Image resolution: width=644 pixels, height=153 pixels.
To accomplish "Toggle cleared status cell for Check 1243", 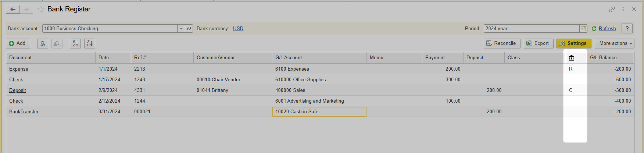I will point(575,79).
